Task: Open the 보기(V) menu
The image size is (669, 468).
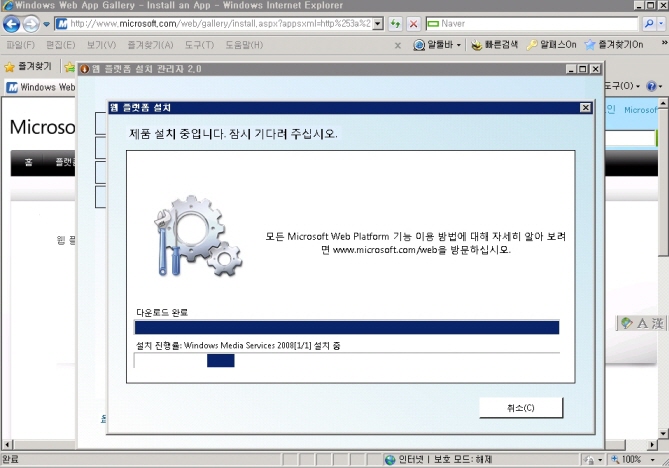Action: tap(102, 45)
